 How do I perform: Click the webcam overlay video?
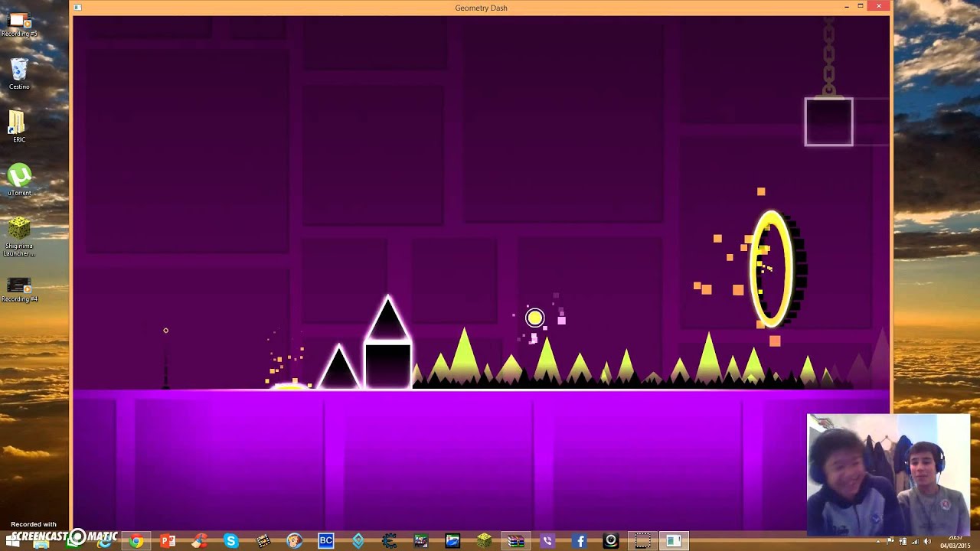click(x=888, y=474)
